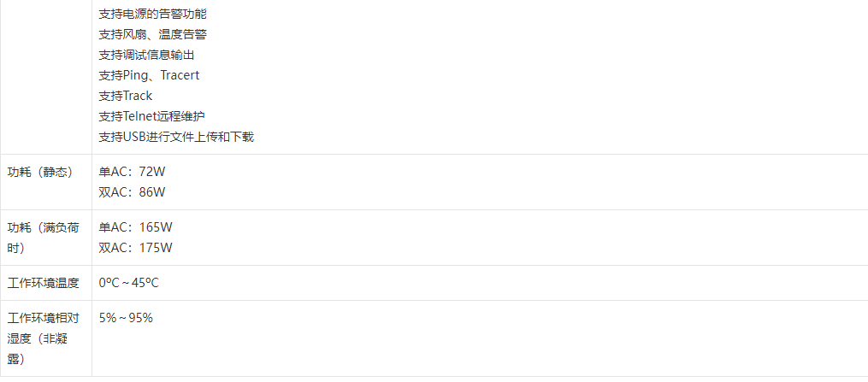
Task: Click the 支持Track text line
Action: pyautogui.click(x=126, y=96)
